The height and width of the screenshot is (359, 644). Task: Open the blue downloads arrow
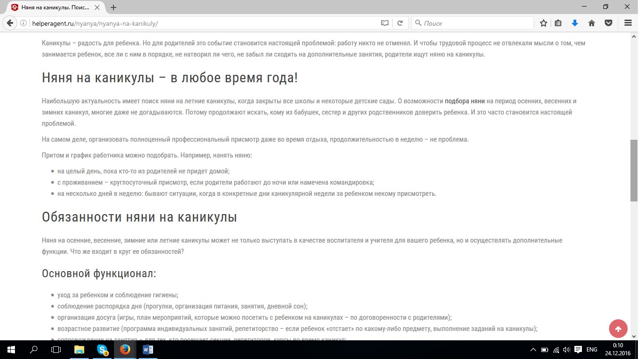click(575, 23)
